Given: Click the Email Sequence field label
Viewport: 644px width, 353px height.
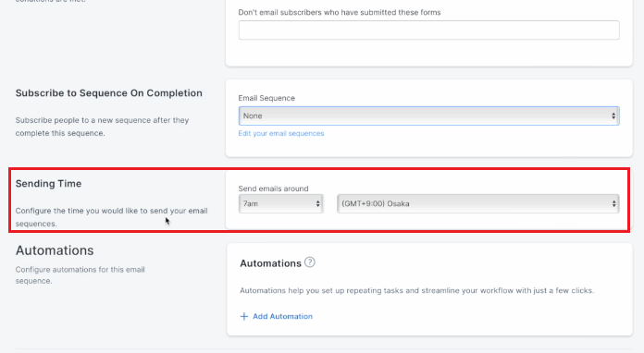Looking at the screenshot, I should click(266, 98).
